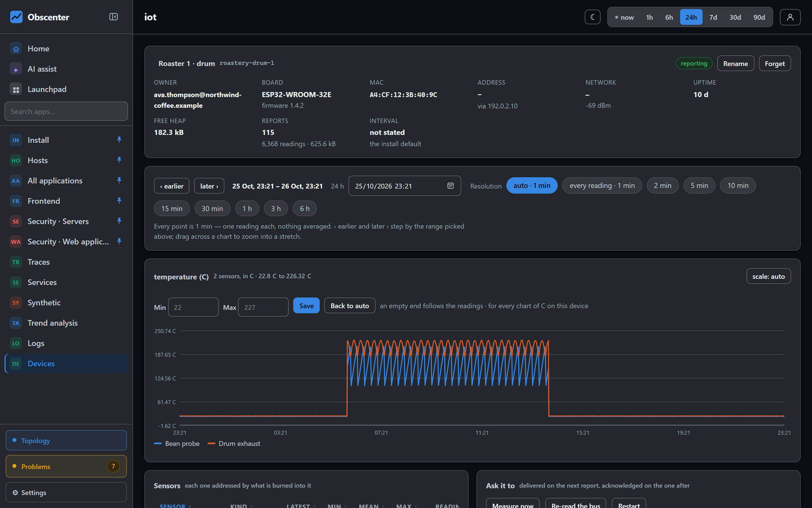The width and height of the screenshot is (812, 508).
Task: Open AI assist sparkle icon
Action: [x=16, y=69]
